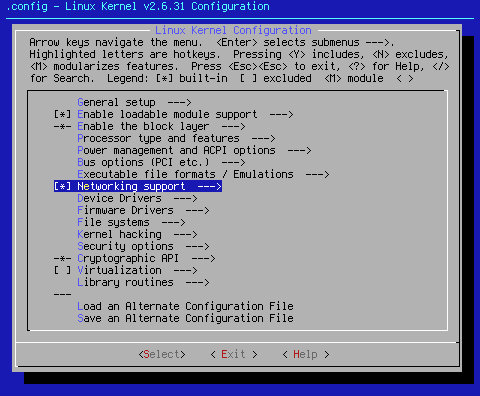The width and height of the screenshot is (480, 396).
Task: Click the .config Linux Kernel v2.6.31 header text
Action: click(138, 6)
